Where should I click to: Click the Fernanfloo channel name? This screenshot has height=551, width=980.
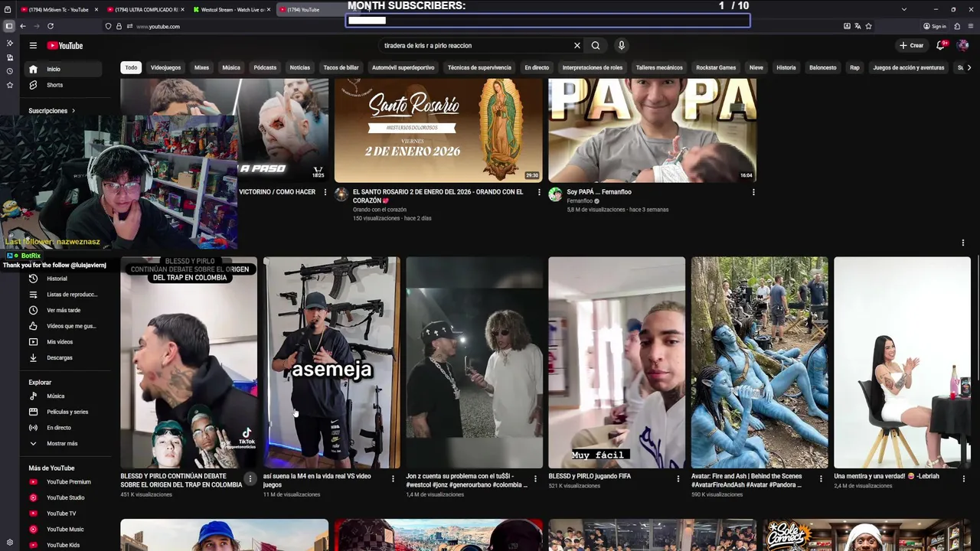coord(580,201)
